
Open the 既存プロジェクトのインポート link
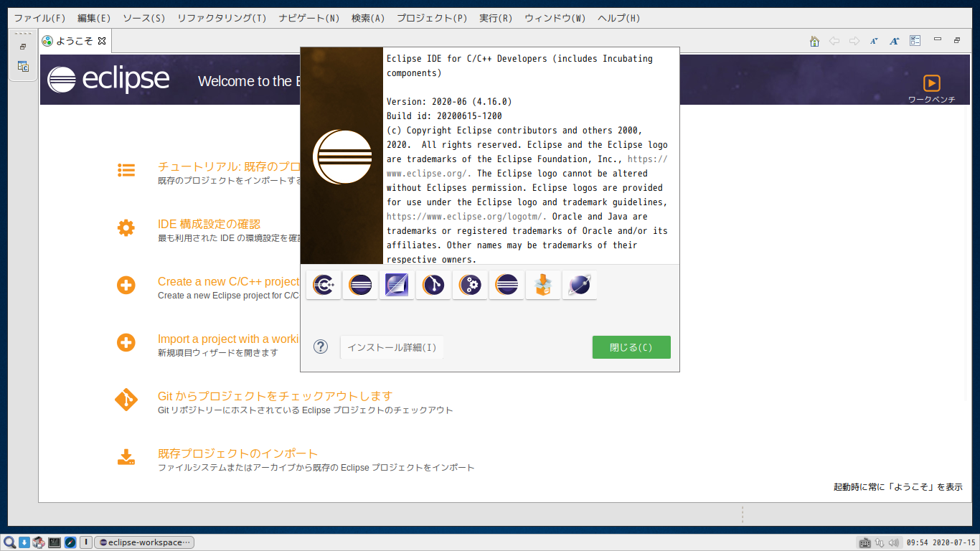(237, 453)
